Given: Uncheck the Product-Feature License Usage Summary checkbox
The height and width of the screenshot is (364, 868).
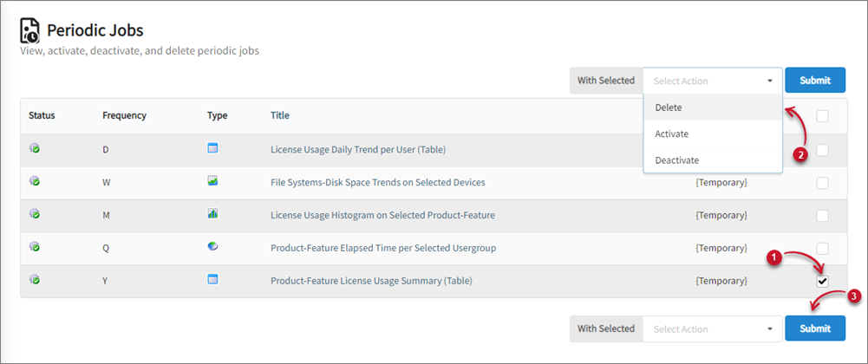Looking at the screenshot, I should pos(822,281).
